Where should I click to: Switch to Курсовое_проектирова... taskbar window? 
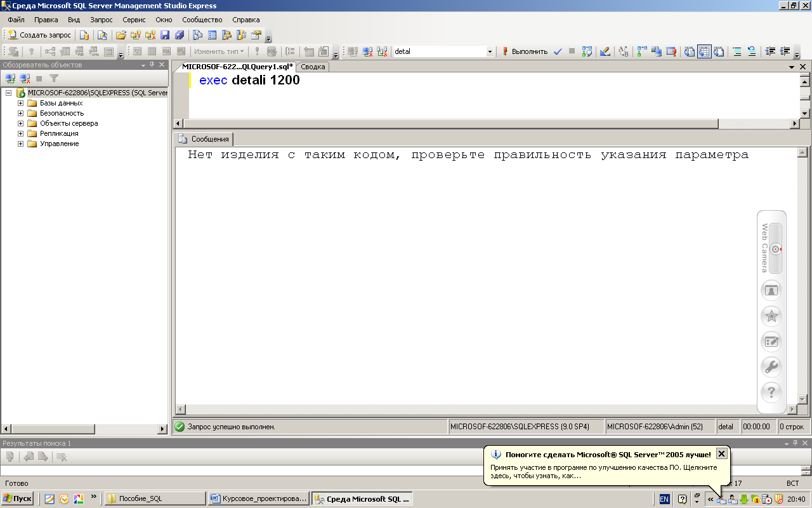click(x=259, y=498)
